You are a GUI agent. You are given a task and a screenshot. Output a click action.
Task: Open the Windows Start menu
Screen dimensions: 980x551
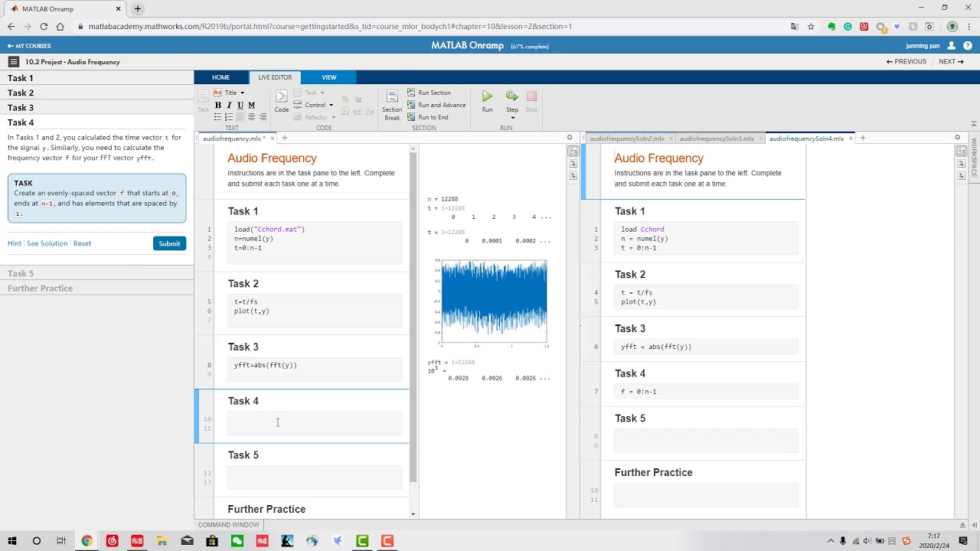pyautogui.click(x=12, y=541)
